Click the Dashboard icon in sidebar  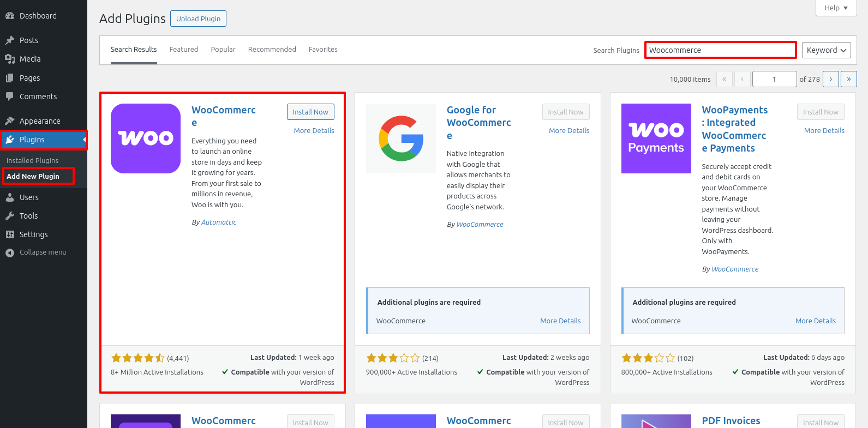10,16
